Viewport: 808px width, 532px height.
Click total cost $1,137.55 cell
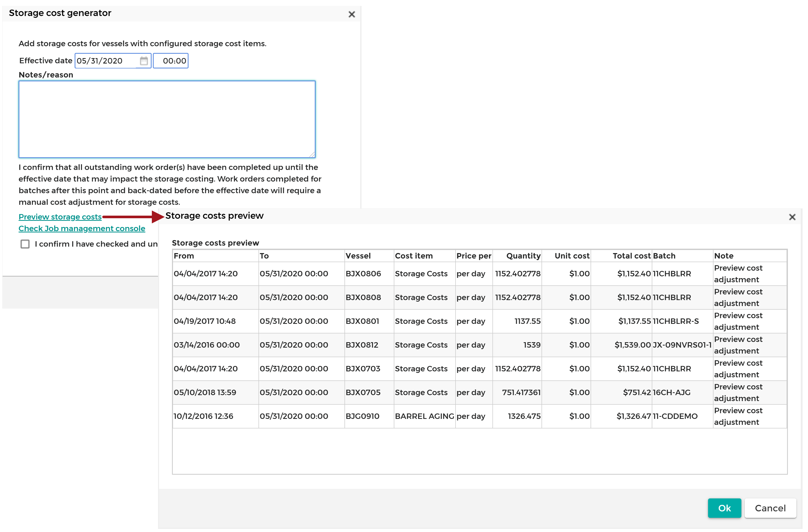click(x=622, y=322)
